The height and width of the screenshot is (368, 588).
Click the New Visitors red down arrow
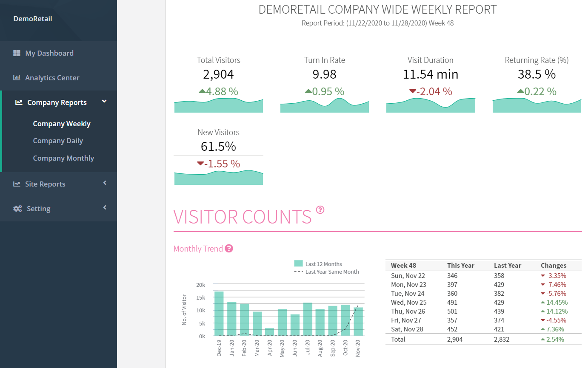pos(200,164)
